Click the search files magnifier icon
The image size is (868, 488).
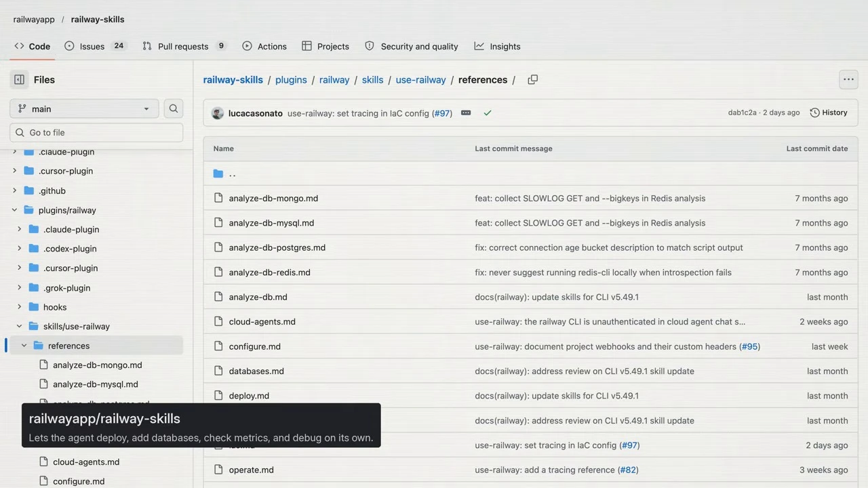coord(174,108)
